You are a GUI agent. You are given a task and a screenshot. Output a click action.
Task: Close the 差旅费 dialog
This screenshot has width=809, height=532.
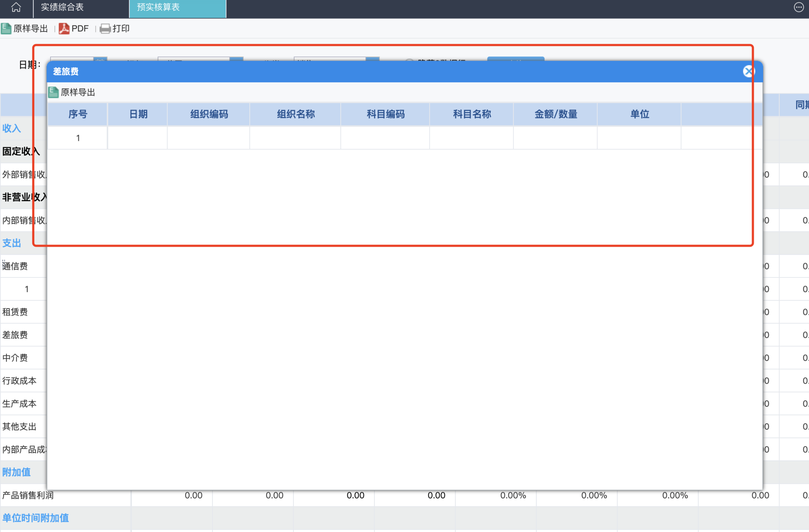pos(748,71)
